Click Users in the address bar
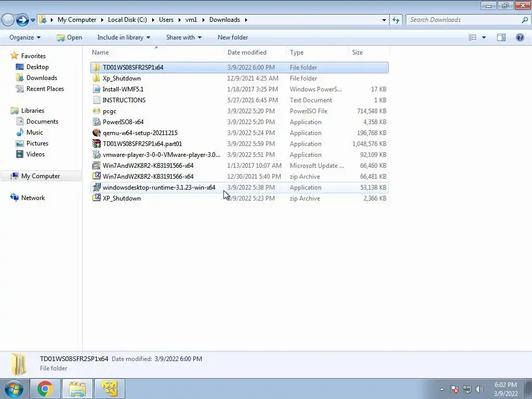532x399 pixels. pyautogui.click(x=166, y=20)
